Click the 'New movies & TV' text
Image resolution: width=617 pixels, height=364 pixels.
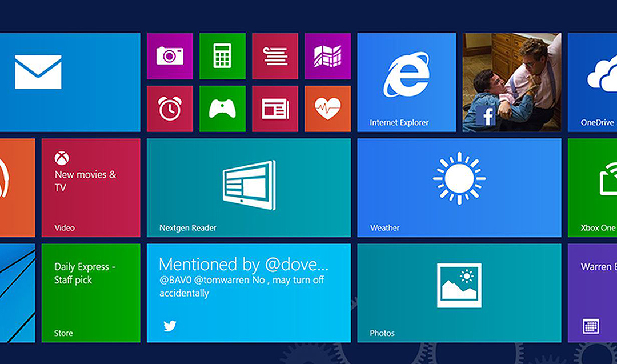pos(85,181)
